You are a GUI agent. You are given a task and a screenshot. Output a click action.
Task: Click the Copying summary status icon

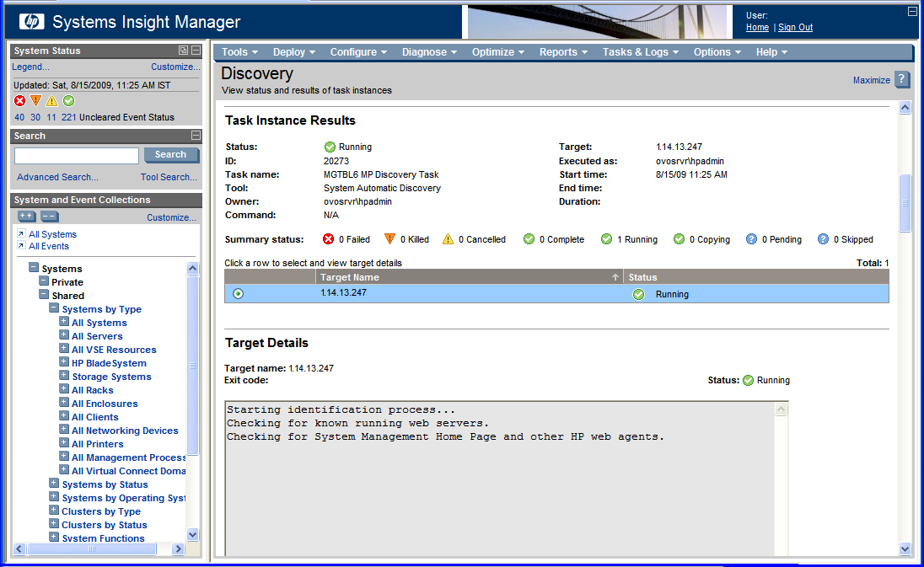(x=679, y=239)
